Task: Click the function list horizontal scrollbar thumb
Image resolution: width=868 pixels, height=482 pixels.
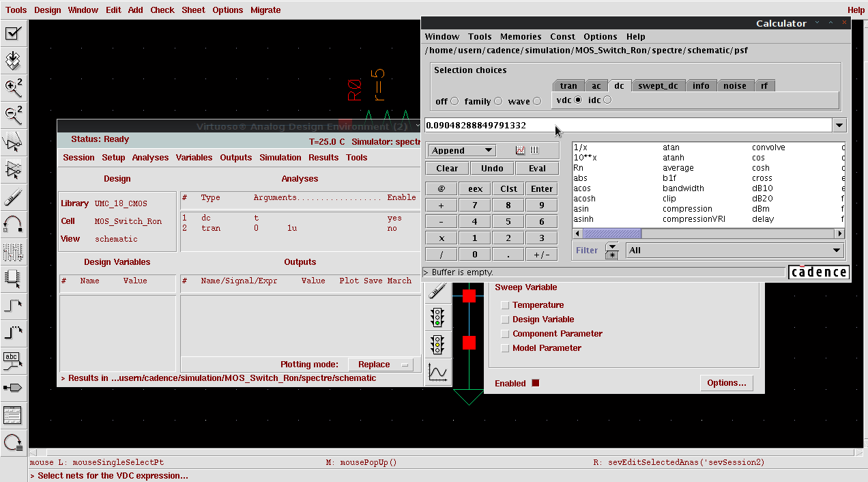Action: click(611, 233)
